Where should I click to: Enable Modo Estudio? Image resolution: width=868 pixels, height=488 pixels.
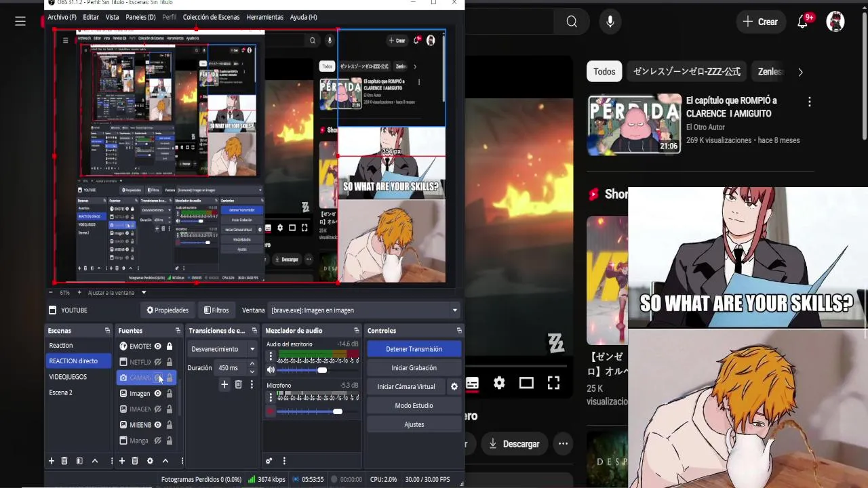(414, 405)
